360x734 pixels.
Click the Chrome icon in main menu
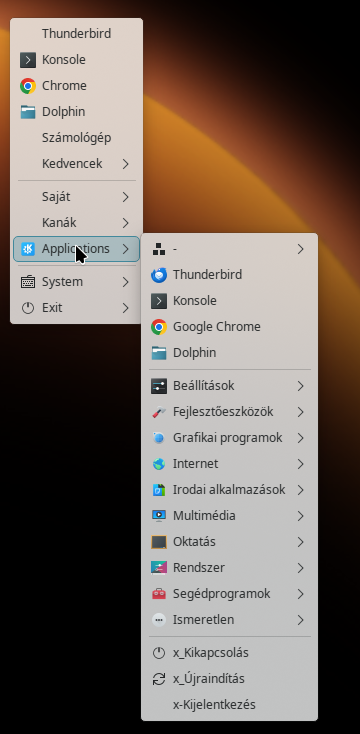click(x=28, y=86)
